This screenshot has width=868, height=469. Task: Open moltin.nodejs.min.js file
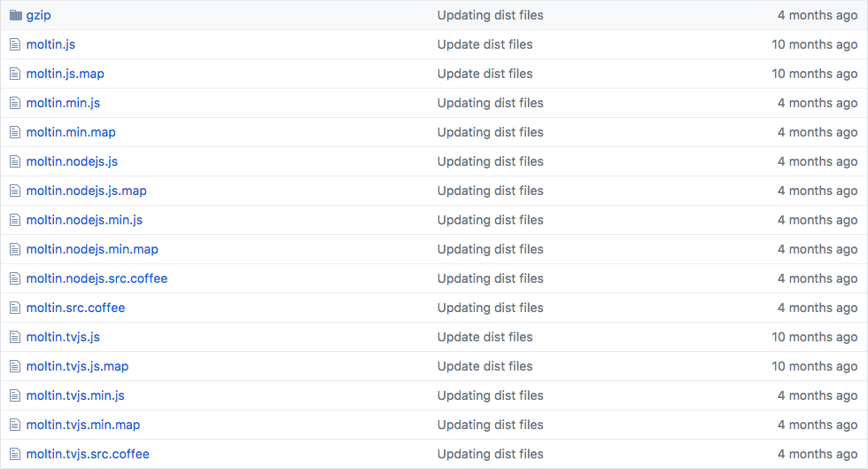pos(84,220)
